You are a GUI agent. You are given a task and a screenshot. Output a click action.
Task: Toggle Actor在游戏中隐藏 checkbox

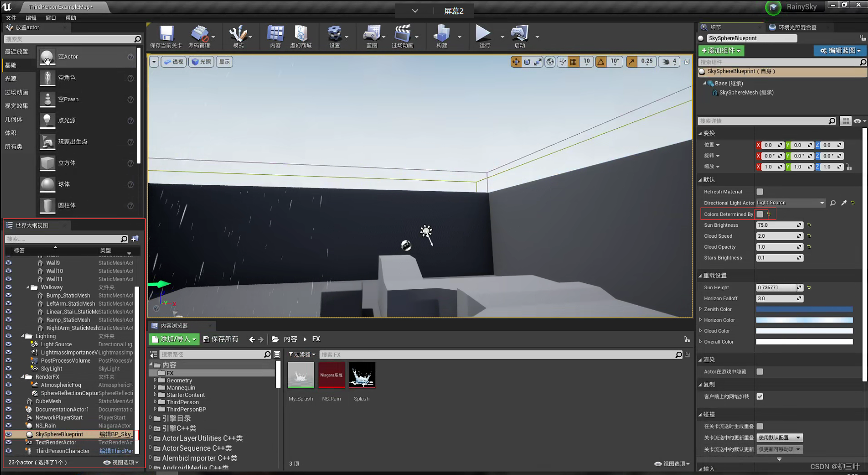click(x=759, y=371)
